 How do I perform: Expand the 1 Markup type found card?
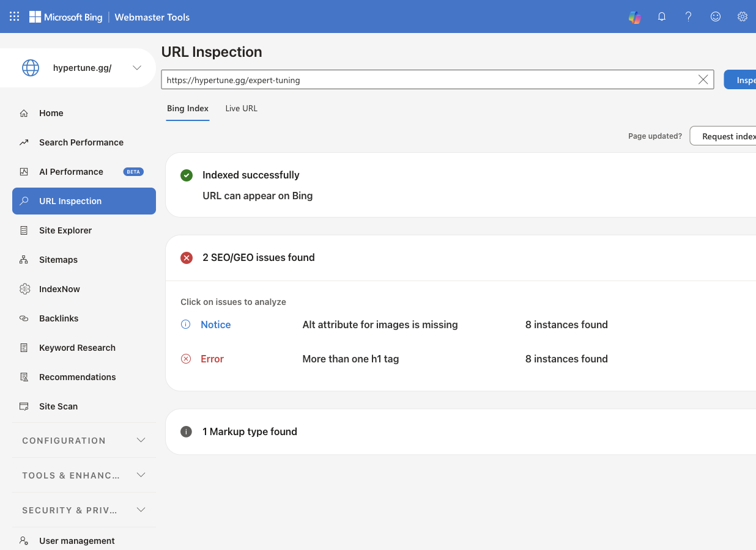click(461, 432)
